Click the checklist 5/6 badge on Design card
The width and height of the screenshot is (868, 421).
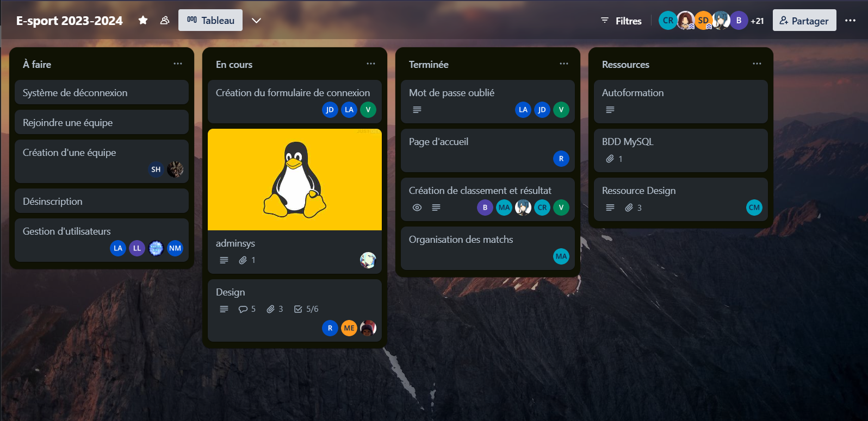306,309
